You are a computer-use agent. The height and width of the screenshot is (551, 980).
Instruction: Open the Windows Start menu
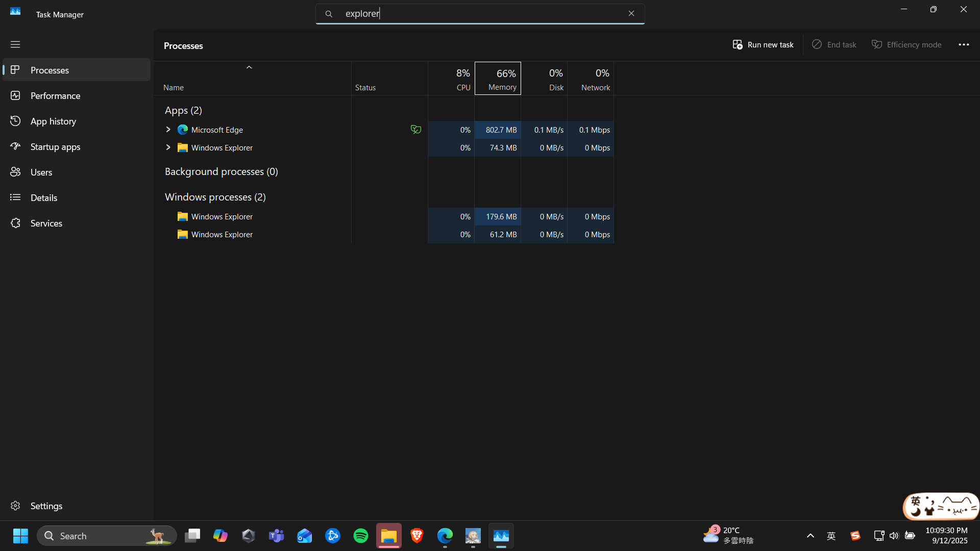(20, 536)
